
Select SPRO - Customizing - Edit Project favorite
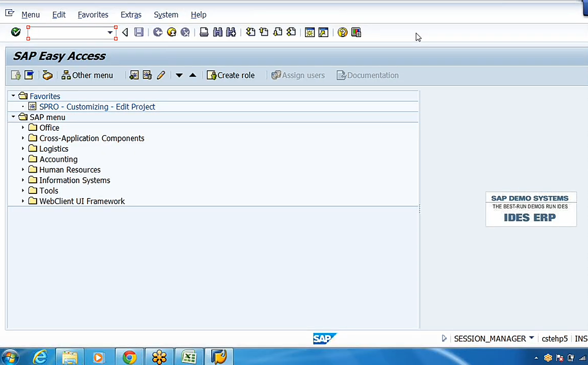click(x=97, y=106)
